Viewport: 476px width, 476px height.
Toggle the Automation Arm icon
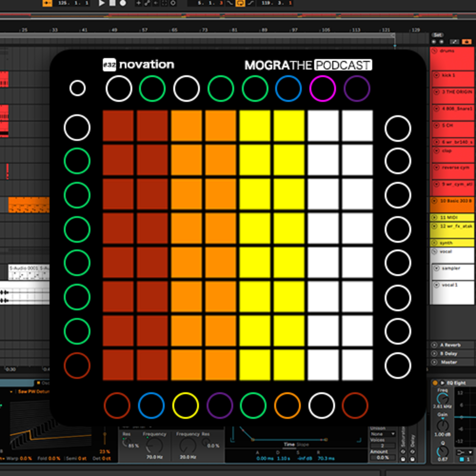pyautogui.click(x=147, y=3)
